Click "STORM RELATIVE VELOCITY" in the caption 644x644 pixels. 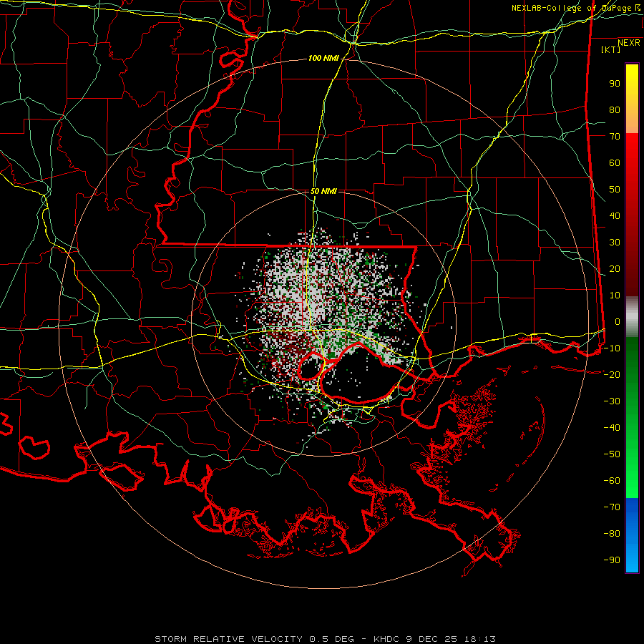(x=229, y=639)
